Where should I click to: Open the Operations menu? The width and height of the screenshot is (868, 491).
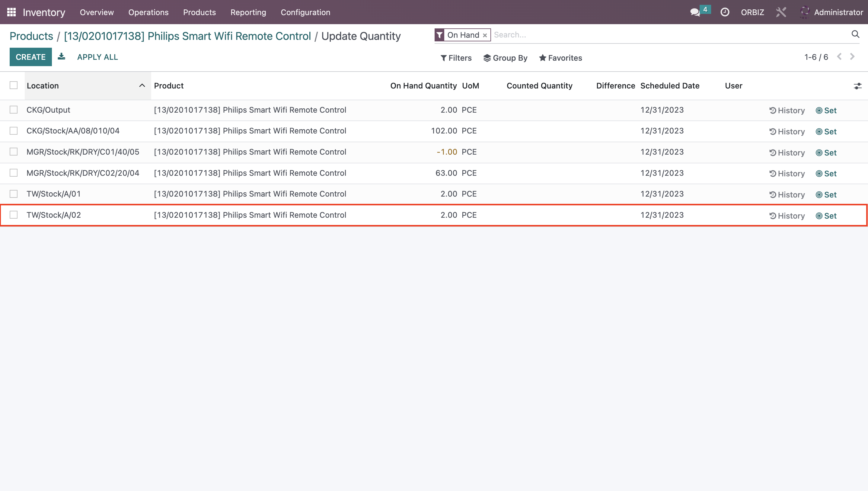coord(148,12)
